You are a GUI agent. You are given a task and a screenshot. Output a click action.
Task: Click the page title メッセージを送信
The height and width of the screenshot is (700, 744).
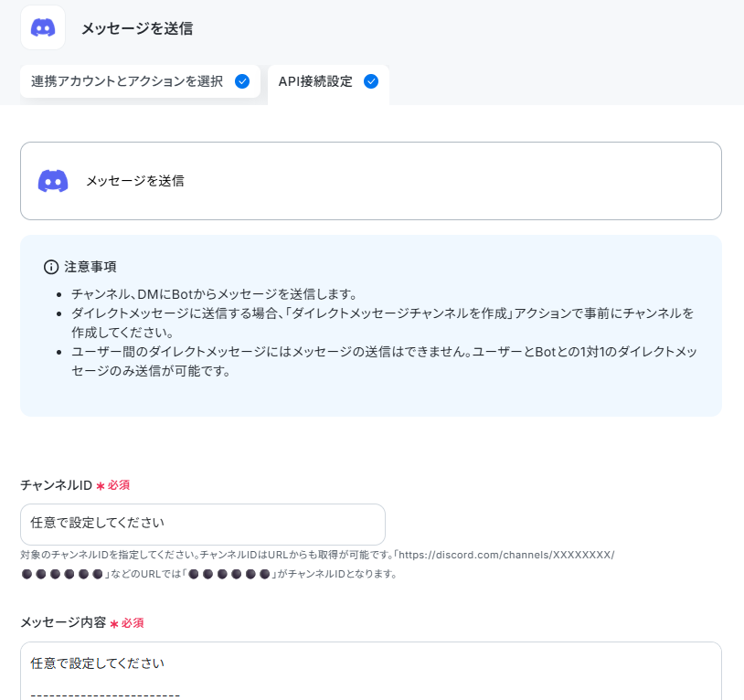pyautogui.click(x=137, y=28)
